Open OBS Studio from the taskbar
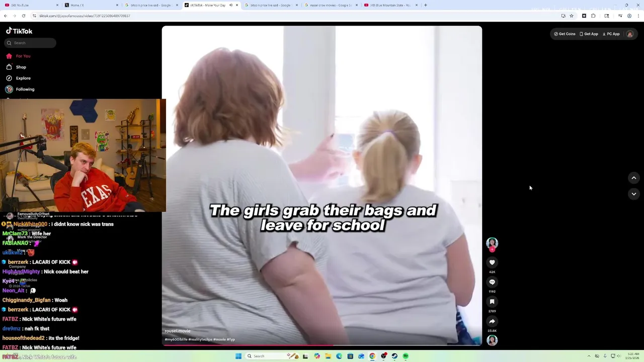This screenshot has width=644, height=362. click(x=383, y=356)
